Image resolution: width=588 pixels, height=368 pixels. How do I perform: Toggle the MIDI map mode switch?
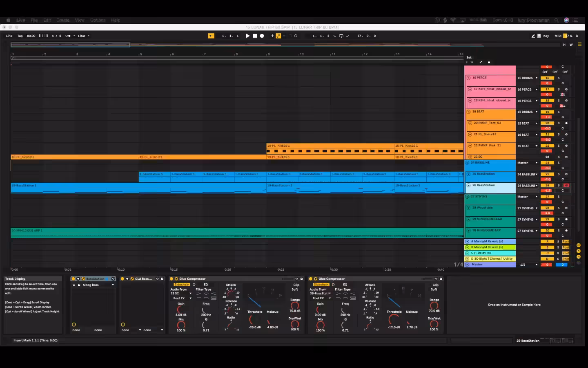click(x=558, y=36)
